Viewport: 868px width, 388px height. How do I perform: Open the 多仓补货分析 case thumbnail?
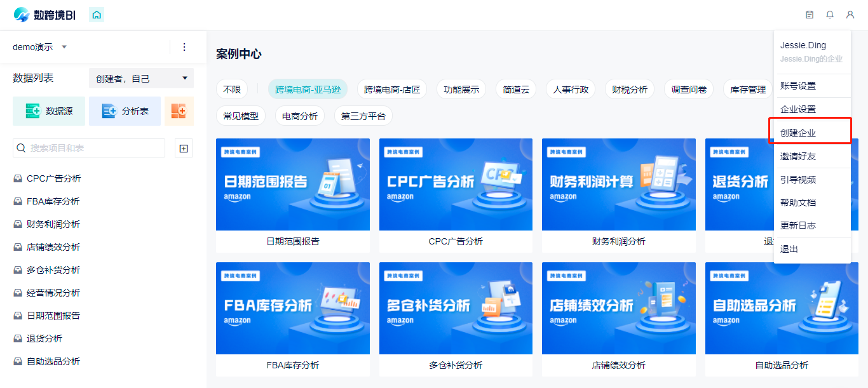456,309
